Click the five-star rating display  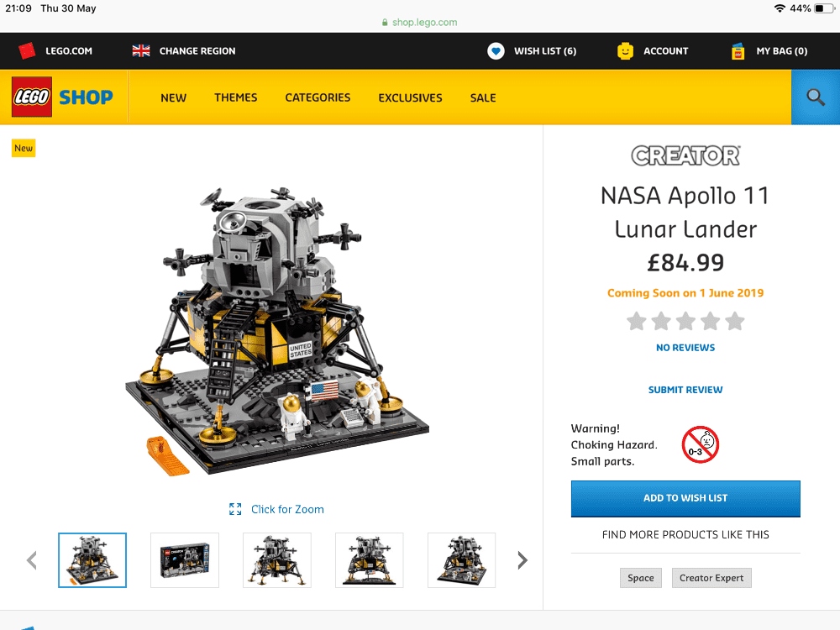tap(685, 321)
